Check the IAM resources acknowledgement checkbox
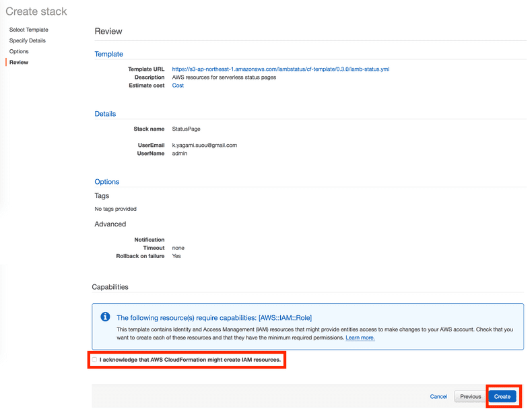Screen dimensions: 532x413 pyautogui.click(x=94, y=360)
